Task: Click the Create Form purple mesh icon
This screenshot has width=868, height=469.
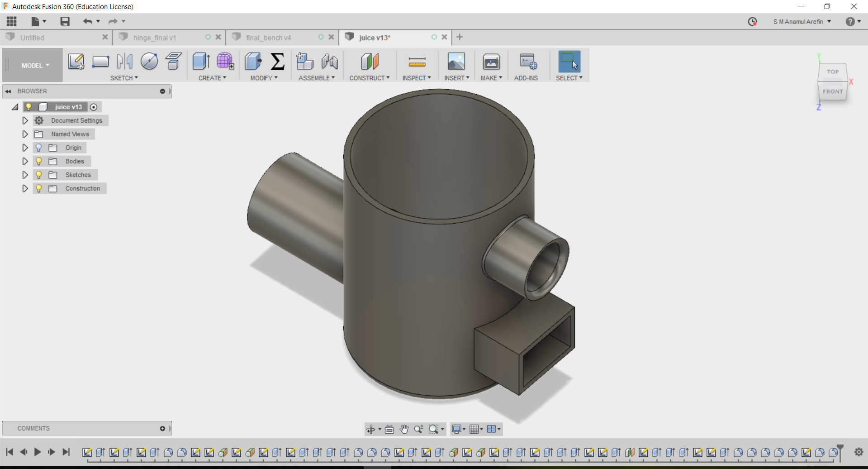Action: coord(225,62)
